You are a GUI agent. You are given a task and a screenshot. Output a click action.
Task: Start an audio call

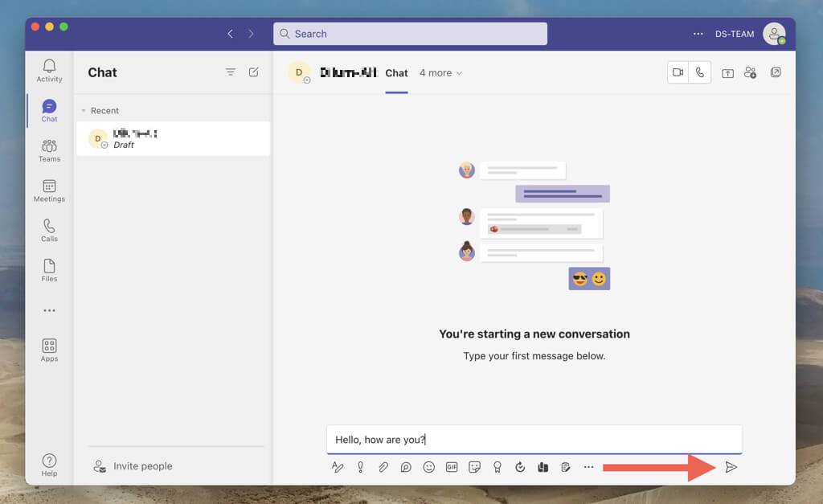click(x=700, y=72)
